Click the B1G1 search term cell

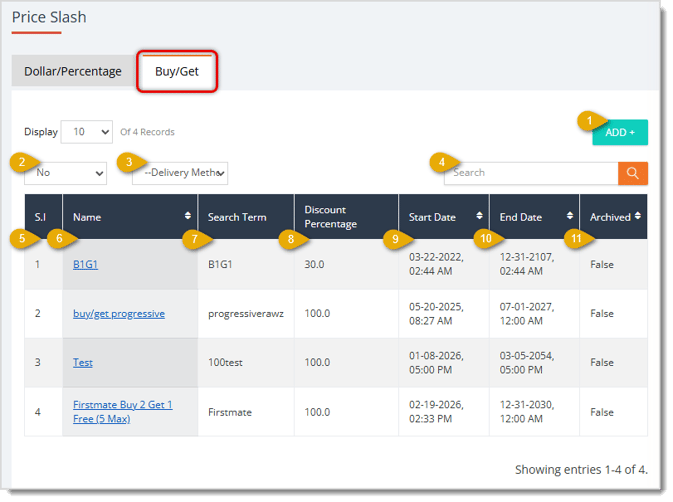click(x=246, y=265)
